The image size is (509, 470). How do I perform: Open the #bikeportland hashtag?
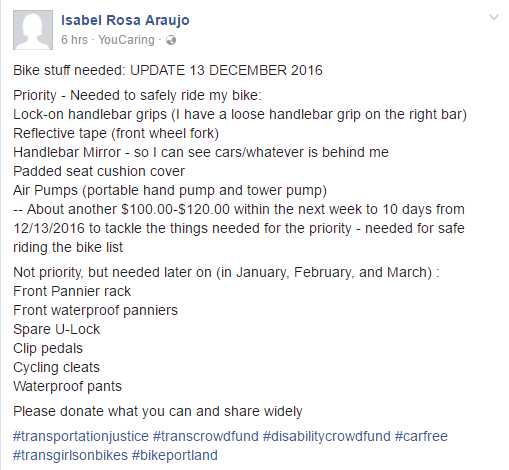pos(175,455)
